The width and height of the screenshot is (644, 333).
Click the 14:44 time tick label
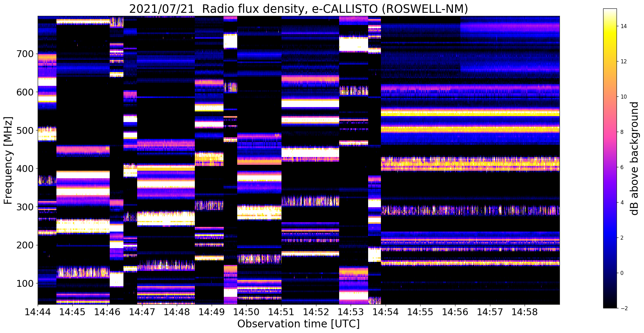tap(38, 312)
